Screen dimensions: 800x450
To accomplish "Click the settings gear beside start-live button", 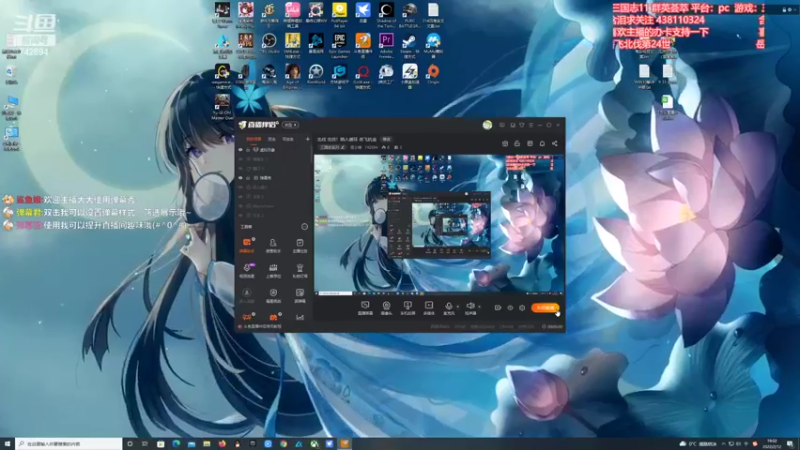I will tap(522, 308).
